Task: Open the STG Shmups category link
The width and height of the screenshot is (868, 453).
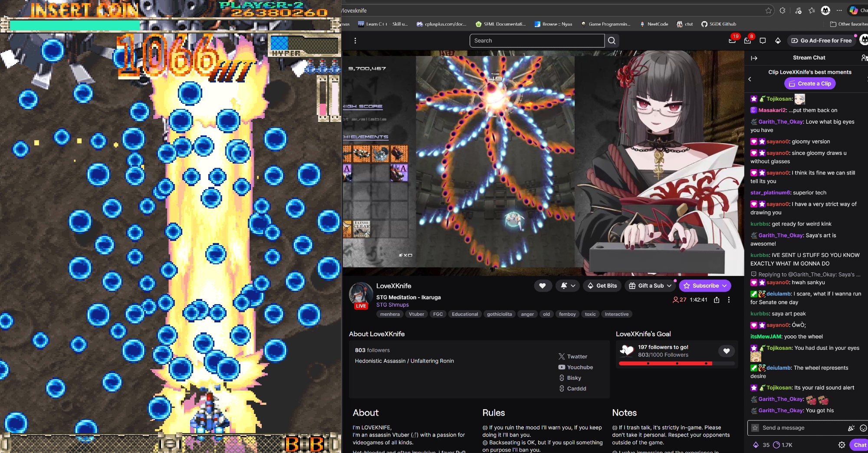Action: (392, 305)
